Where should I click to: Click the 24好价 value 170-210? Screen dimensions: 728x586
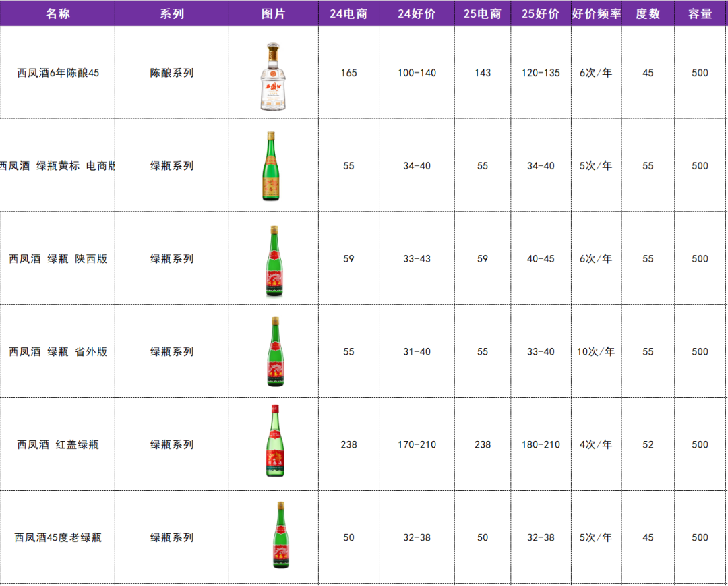coord(417,444)
